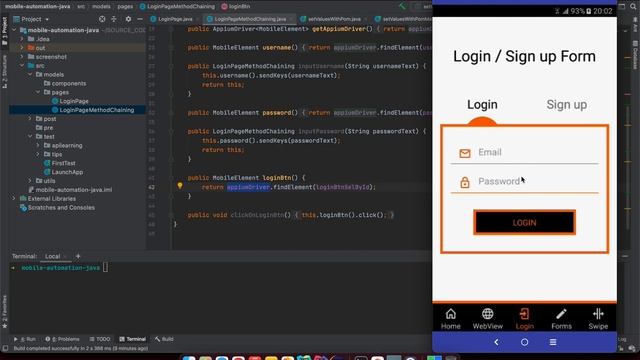Open the Project dropdown view selector
This screenshot has width=640, height=360.
(31, 19)
